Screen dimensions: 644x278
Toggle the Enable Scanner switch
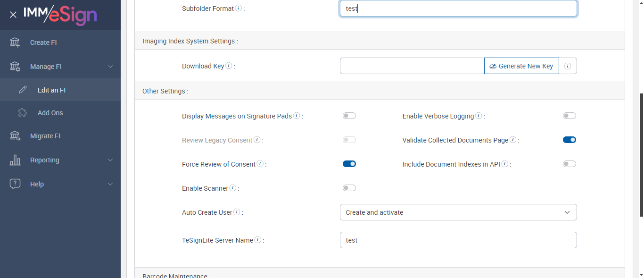[349, 188]
